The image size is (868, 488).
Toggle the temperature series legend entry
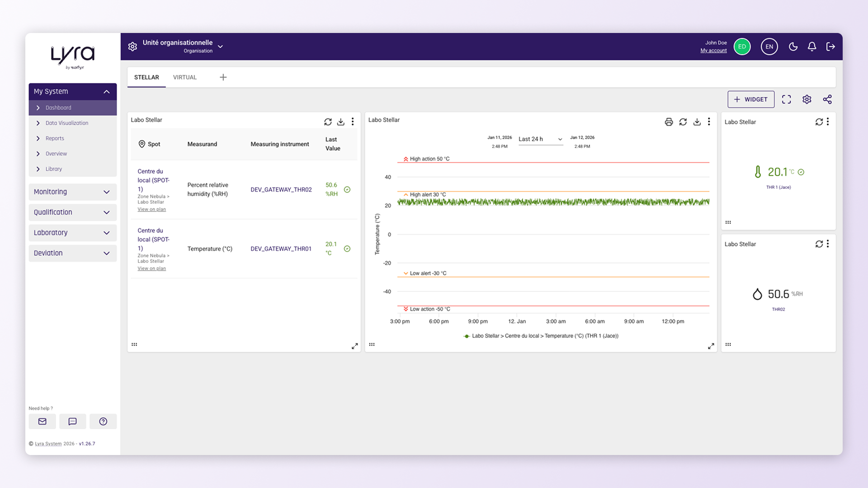541,336
